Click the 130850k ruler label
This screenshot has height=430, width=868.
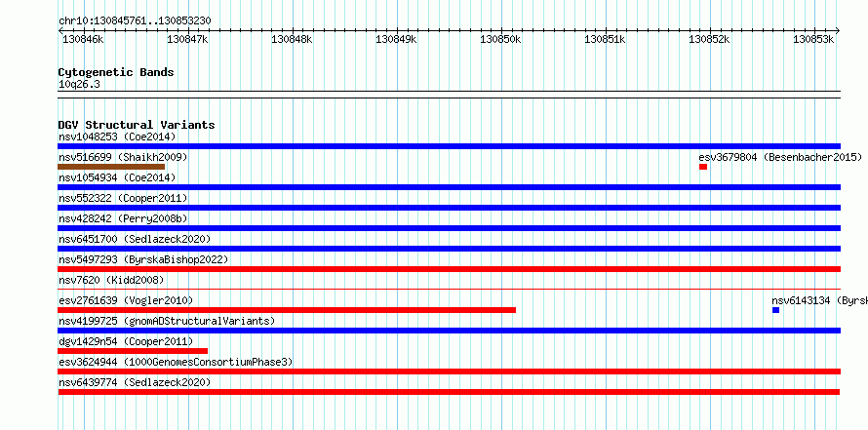tap(500, 39)
